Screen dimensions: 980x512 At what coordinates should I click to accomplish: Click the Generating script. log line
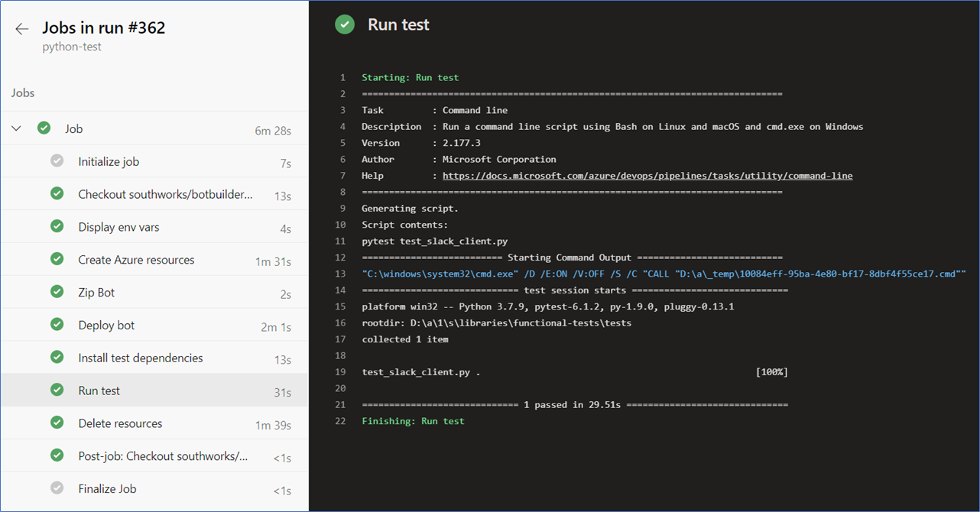click(x=410, y=208)
